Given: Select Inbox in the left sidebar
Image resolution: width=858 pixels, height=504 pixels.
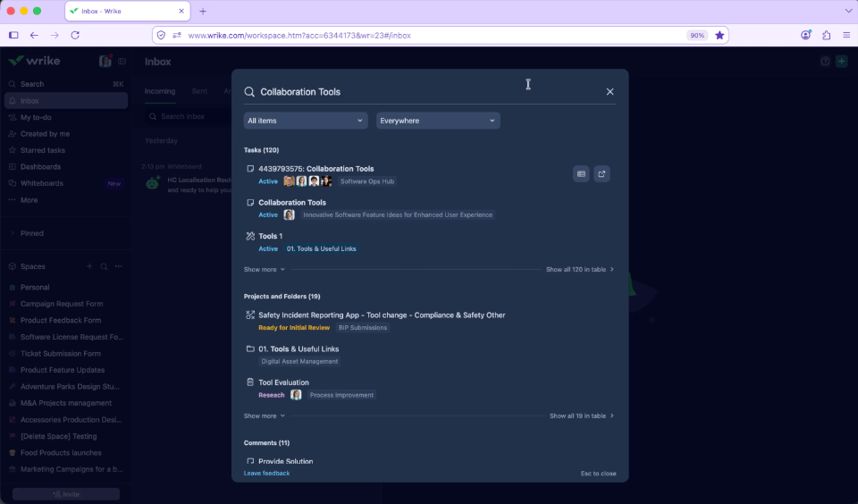Looking at the screenshot, I should click(65, 101).
